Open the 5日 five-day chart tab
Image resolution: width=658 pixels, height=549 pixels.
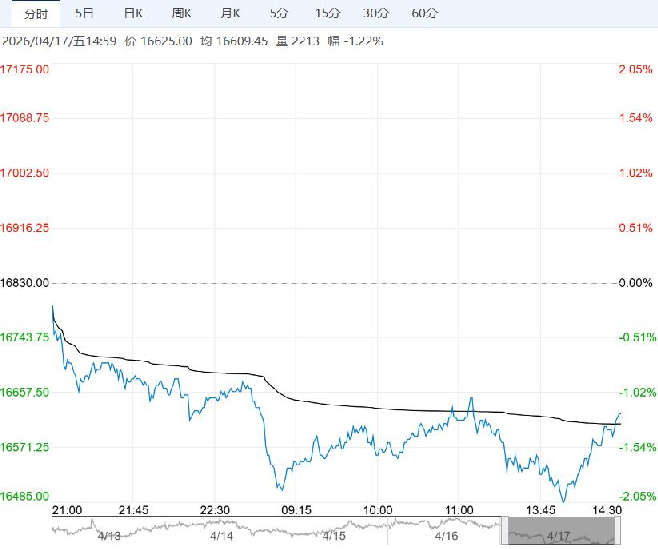[84, 13]
